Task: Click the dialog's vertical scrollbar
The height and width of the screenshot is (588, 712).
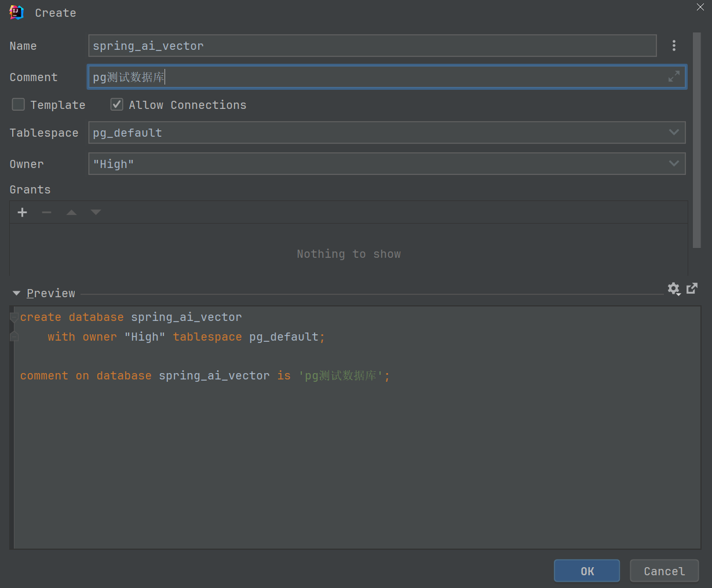Action: pyautogui.click(x=697, y=141)
